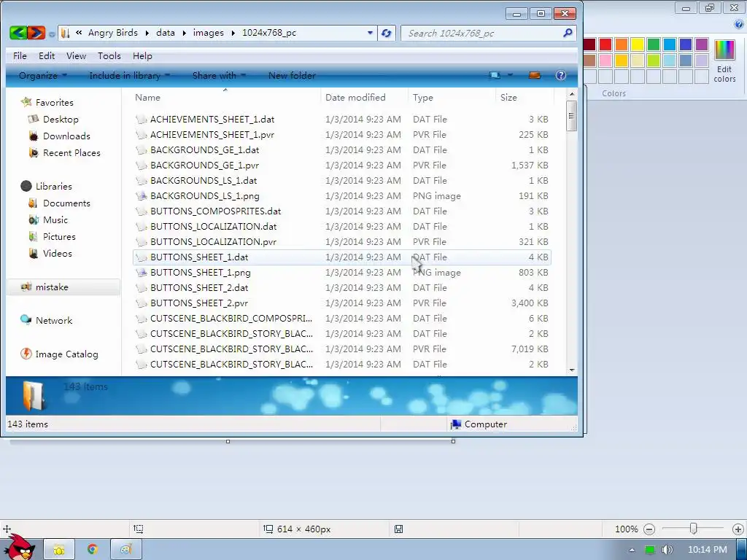747x560 pixels.
Task: Show hidden tray icons arrow
Action: [x=632, y=550]
